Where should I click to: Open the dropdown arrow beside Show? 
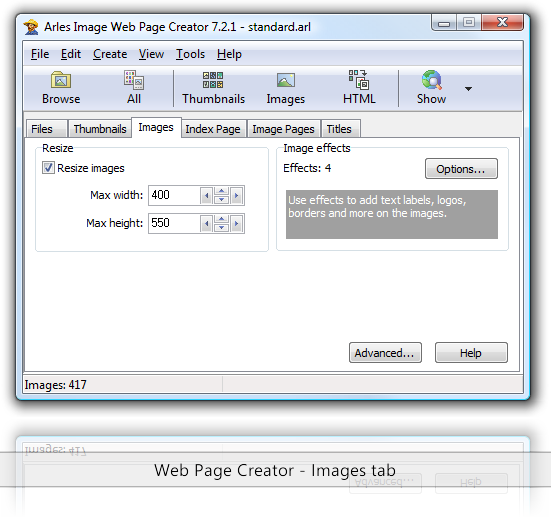click(x=468, y=89)
